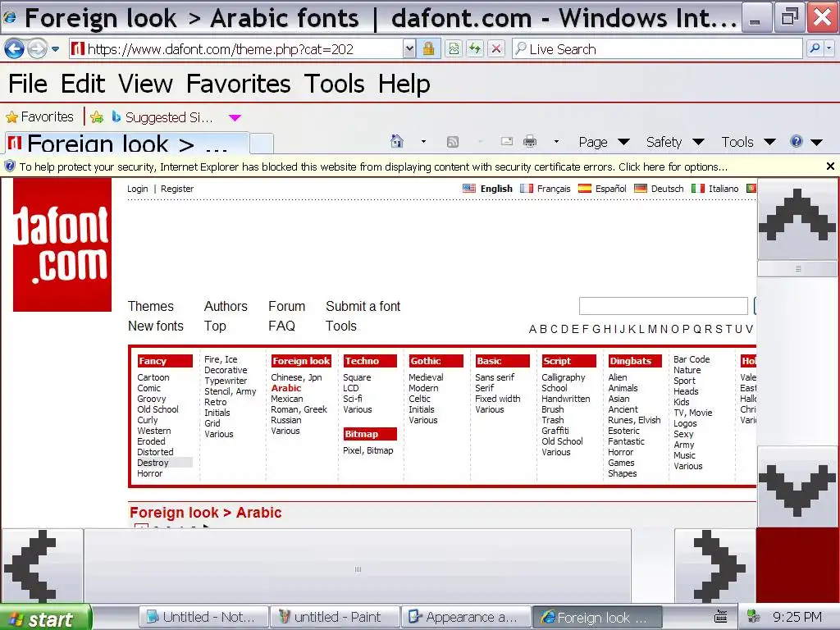Click the Home toolbar icon
The image size is (840, 630).
coord(397,141)
